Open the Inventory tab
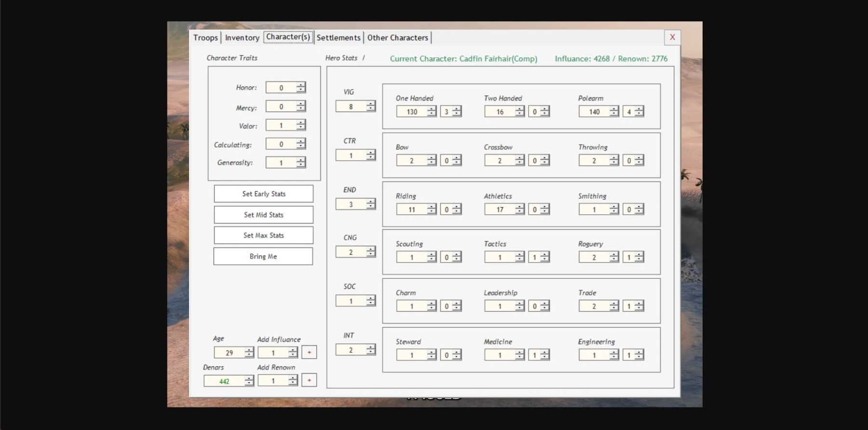This screenshot has width=868, height=430. pyautogui.click(x=242, y=38)
